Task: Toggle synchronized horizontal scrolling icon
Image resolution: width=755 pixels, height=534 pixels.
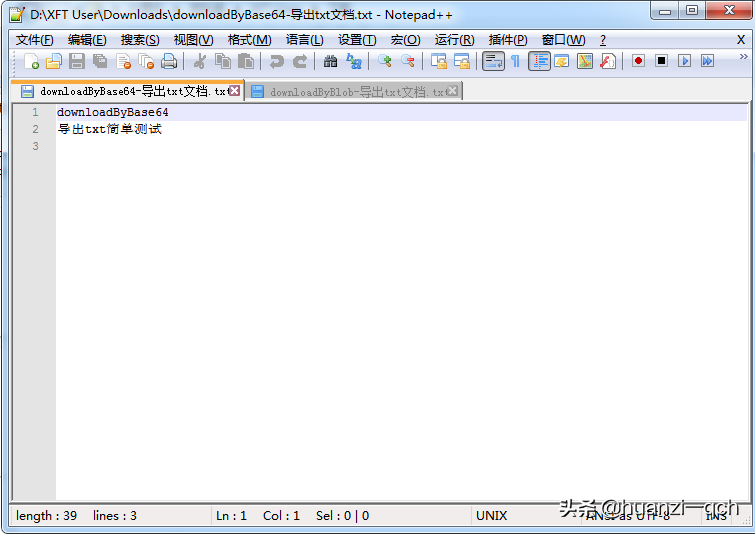Action: (462, 61)
